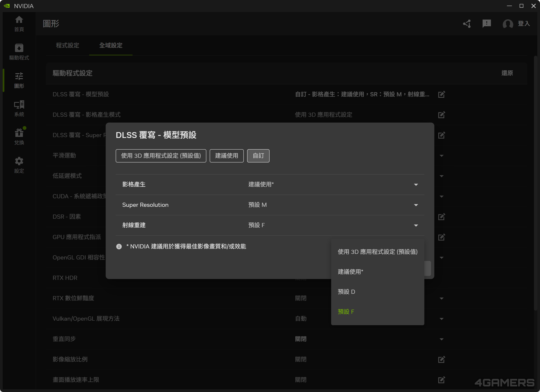This screenshot has height=392, width=540.
Task: Choose 建議使用* in the dropdown list
Action: pos(377,272)
